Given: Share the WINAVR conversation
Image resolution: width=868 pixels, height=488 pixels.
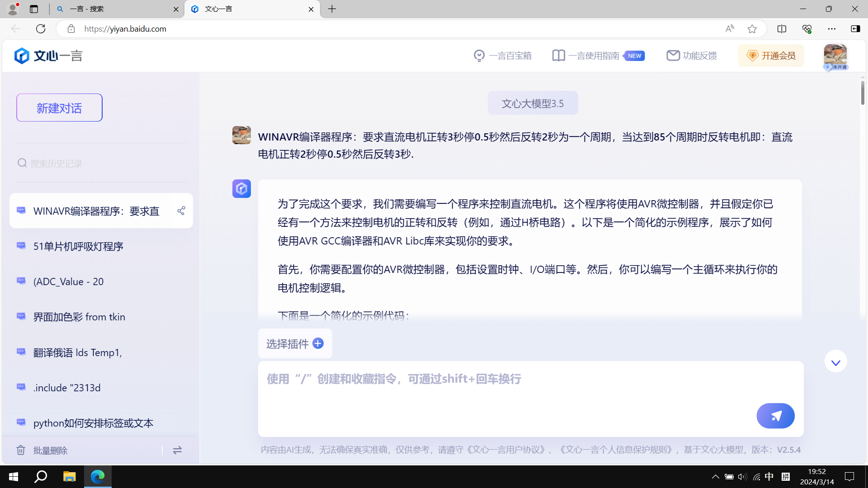Looking at the screenshot, I should click(181, 211).
